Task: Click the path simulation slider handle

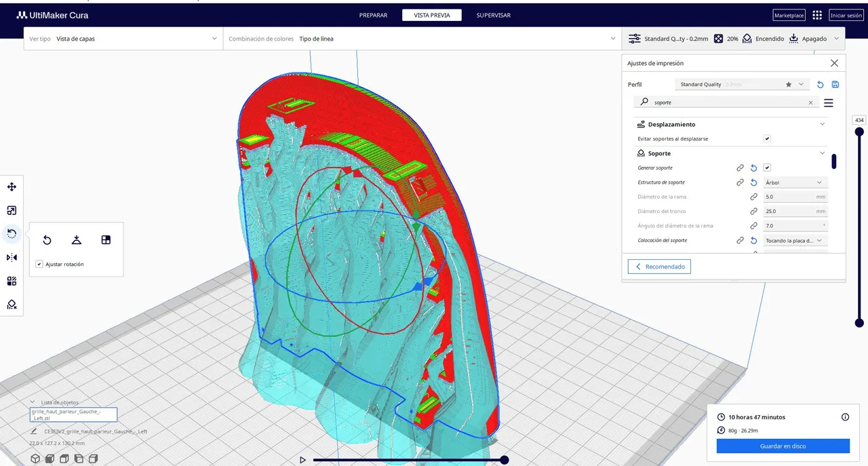Action: tap(505, 460)
